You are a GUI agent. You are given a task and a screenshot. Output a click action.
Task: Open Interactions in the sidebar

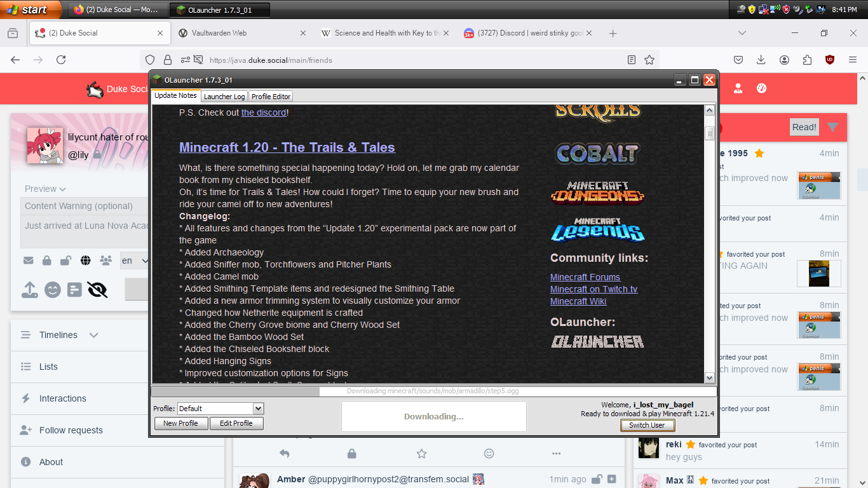point(63,398)
